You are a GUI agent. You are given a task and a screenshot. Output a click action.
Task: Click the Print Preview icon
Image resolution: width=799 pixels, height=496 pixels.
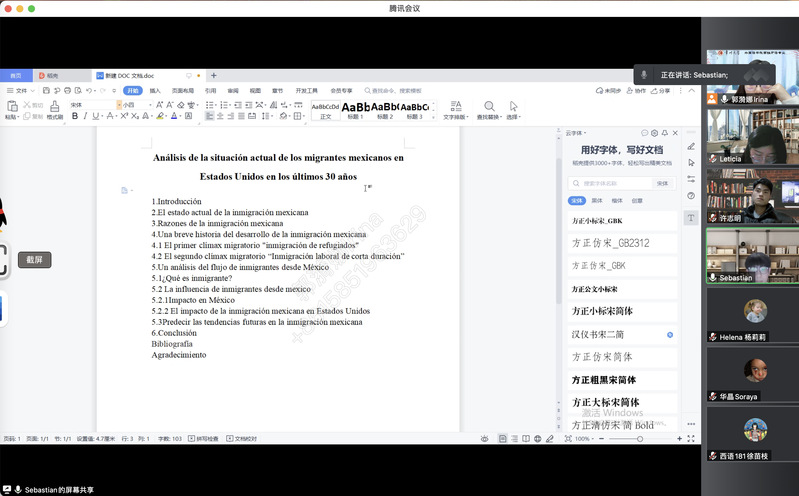point(78,90)
